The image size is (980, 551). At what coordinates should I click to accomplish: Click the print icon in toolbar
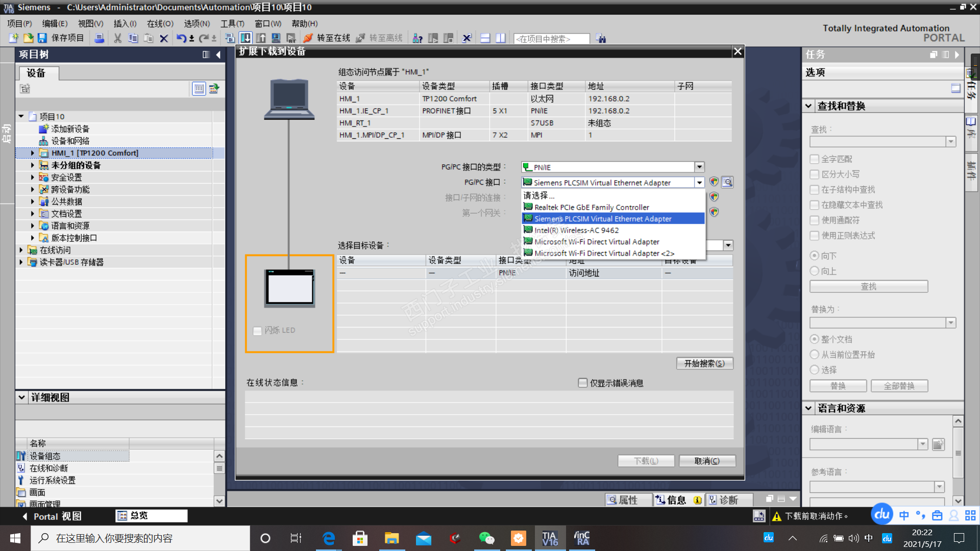100,38
